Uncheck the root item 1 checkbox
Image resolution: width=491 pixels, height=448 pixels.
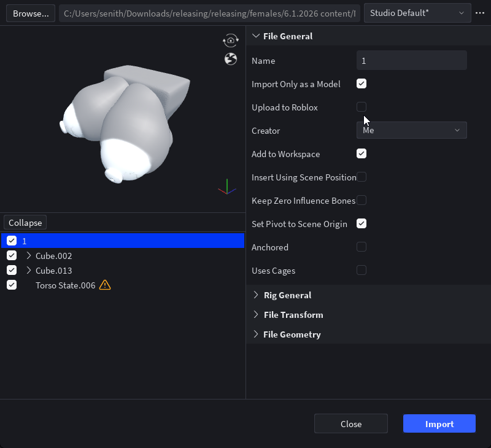pos(12,241)
